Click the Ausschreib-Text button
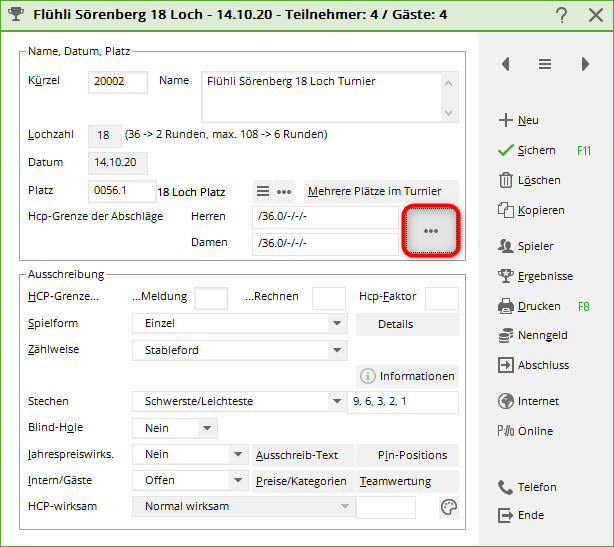The image size is (614, 547). tap(297, 455)
